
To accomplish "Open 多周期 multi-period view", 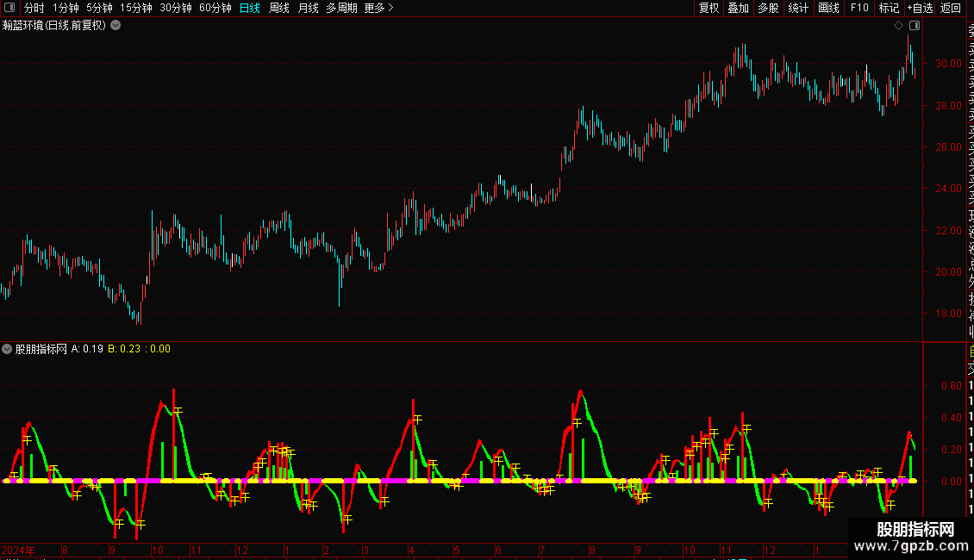I will click(x=341, y=8).
